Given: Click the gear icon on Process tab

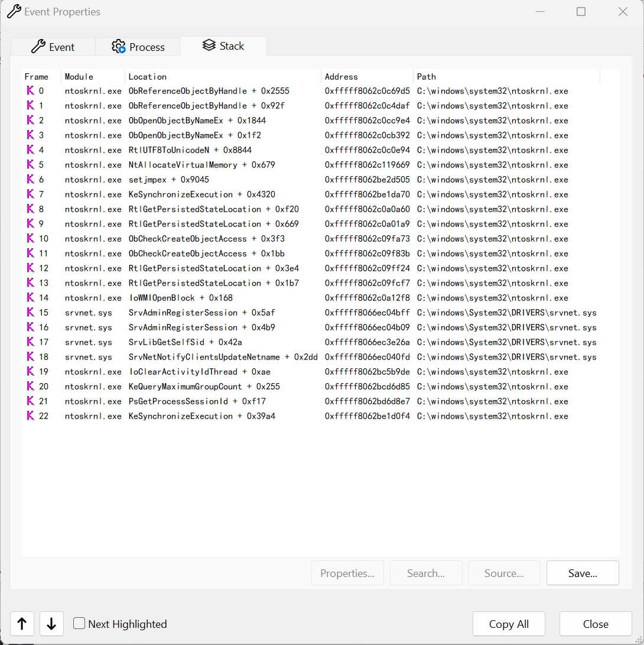Looking at the screenshot, I should click(x=119, y=47).
